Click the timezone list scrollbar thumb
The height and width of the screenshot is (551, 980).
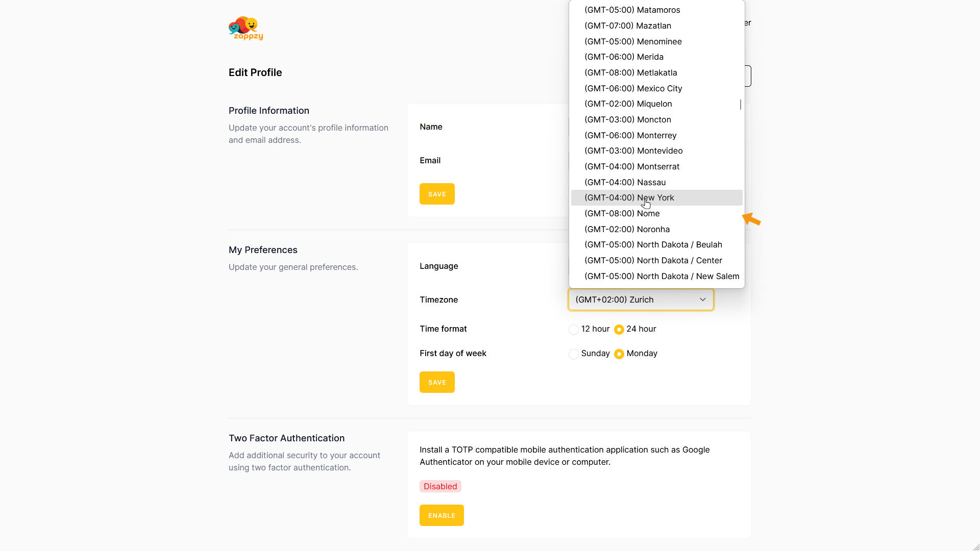point(740,104)
